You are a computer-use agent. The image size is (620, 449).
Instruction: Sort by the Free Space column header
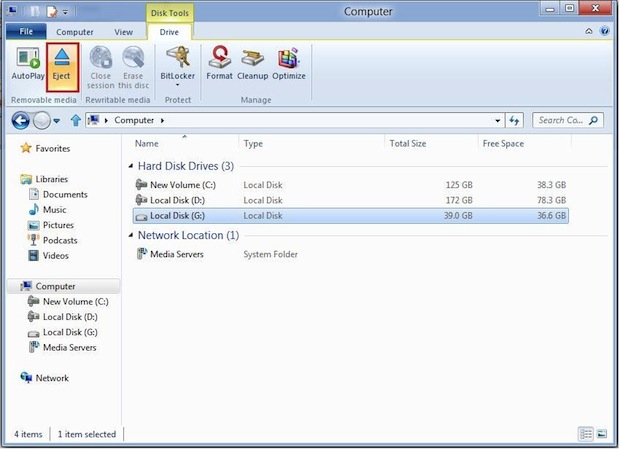tap(504, 144)
